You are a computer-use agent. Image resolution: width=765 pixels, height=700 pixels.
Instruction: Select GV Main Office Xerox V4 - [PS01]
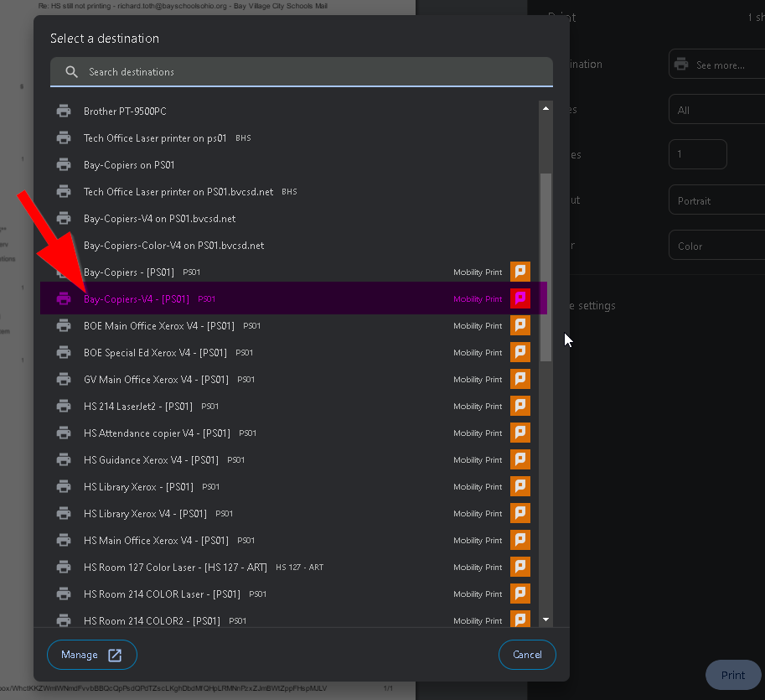coord(293,379)
